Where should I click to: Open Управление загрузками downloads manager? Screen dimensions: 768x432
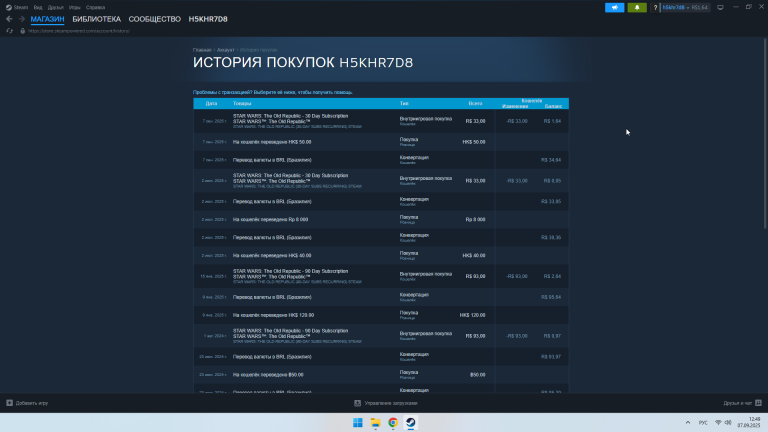click(386, 403)
